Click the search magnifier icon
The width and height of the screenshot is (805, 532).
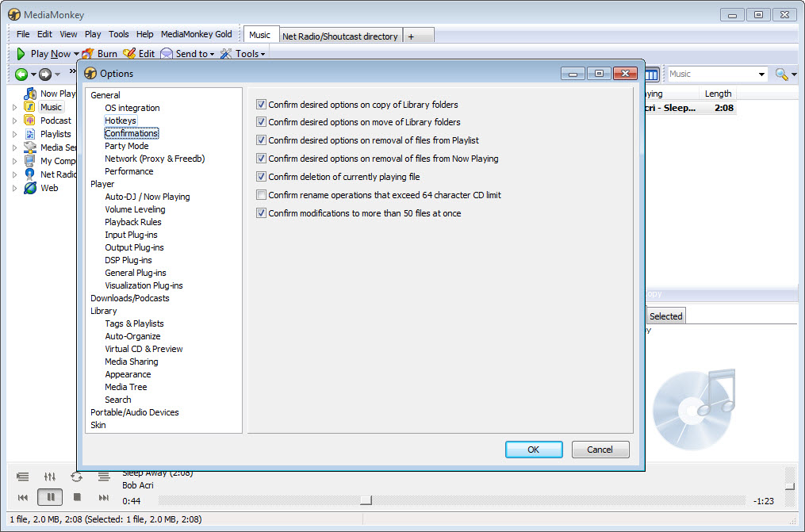pyautogui.click(x=781, y=75)
